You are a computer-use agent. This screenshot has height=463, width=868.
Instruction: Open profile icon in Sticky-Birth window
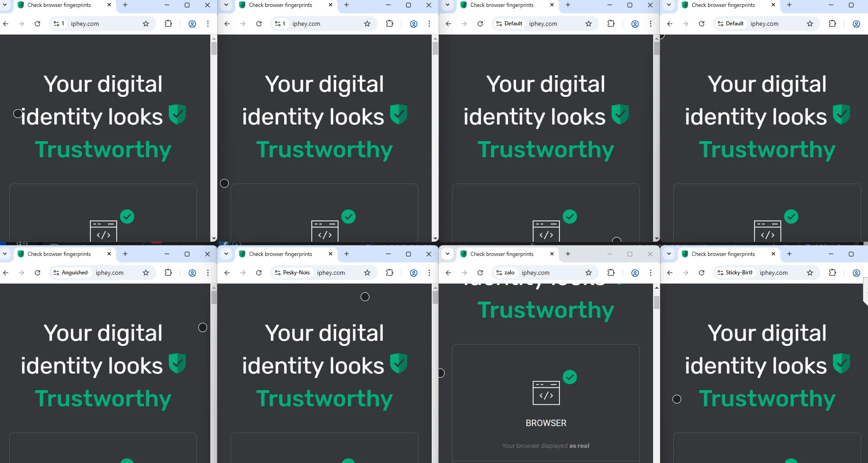[x=856, y=273]
